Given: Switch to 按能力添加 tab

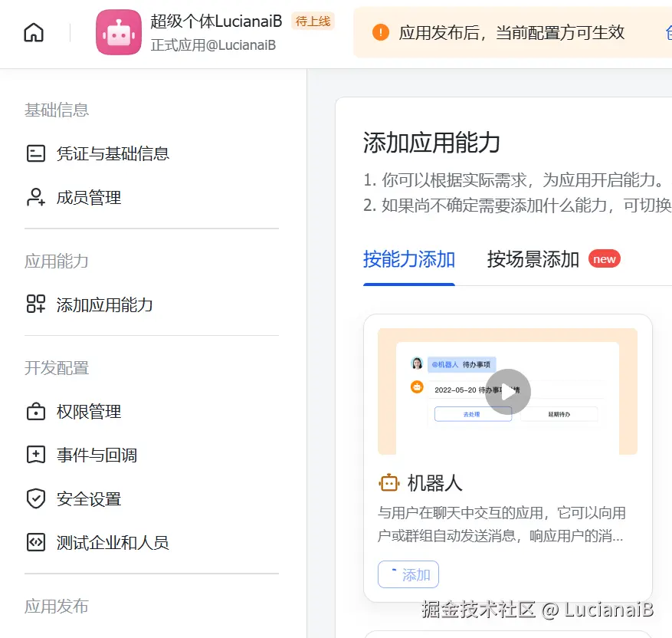Looking at the screenshot, I should pos(409,259).
